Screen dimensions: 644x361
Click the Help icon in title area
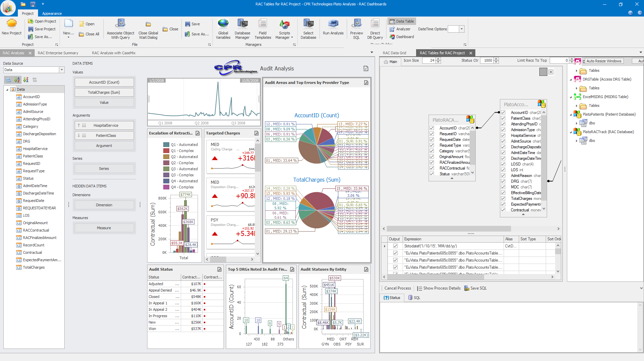pyautogui.click(x=631, y=13)
